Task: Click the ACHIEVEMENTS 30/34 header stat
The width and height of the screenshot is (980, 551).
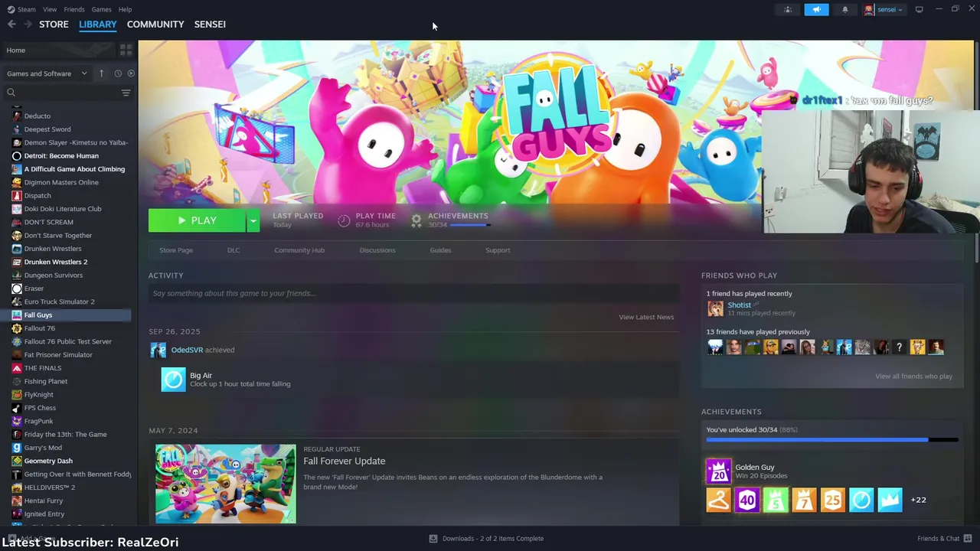Action: [450, 220]
